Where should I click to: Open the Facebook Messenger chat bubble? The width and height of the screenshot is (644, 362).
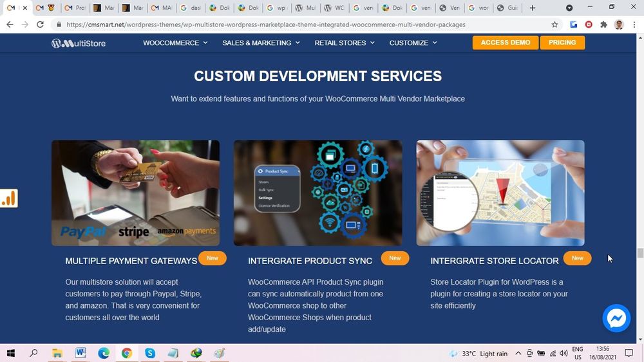616,318
